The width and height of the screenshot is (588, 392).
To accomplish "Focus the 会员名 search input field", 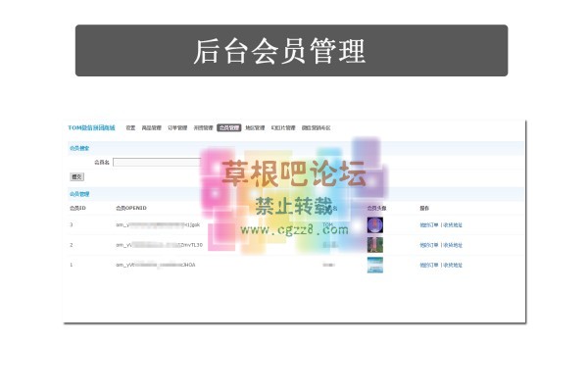I will 158,162.
